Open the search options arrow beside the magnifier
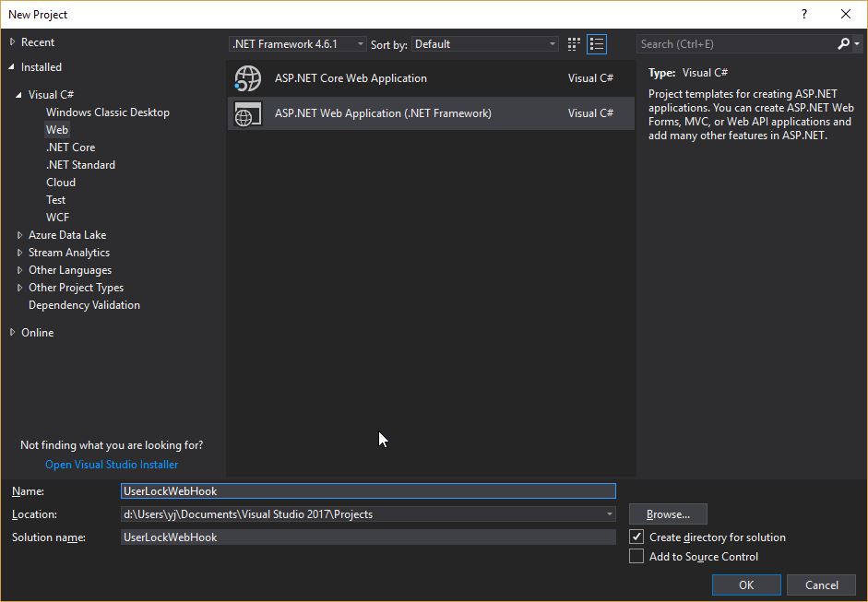This screenshot has height=602, width=868. (856, 43)
